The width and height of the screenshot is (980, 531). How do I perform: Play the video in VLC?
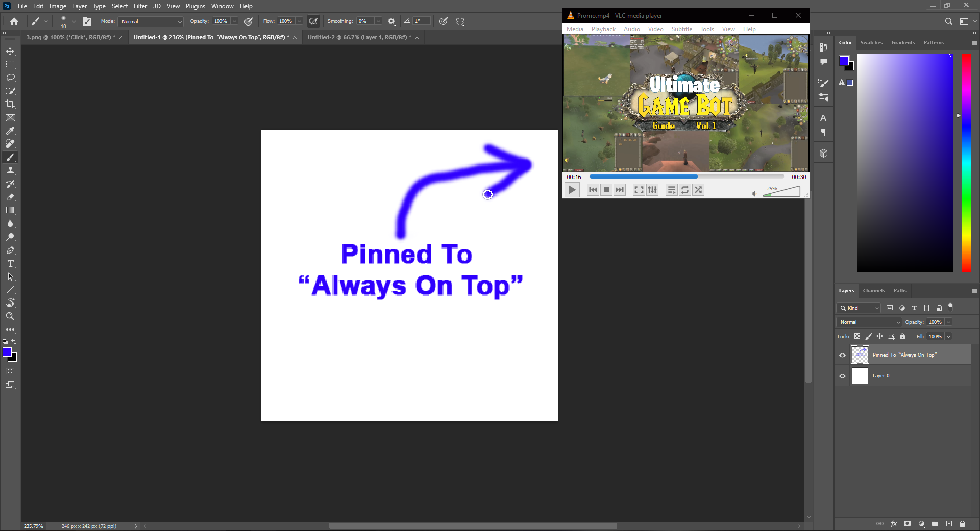pos(572,190)
